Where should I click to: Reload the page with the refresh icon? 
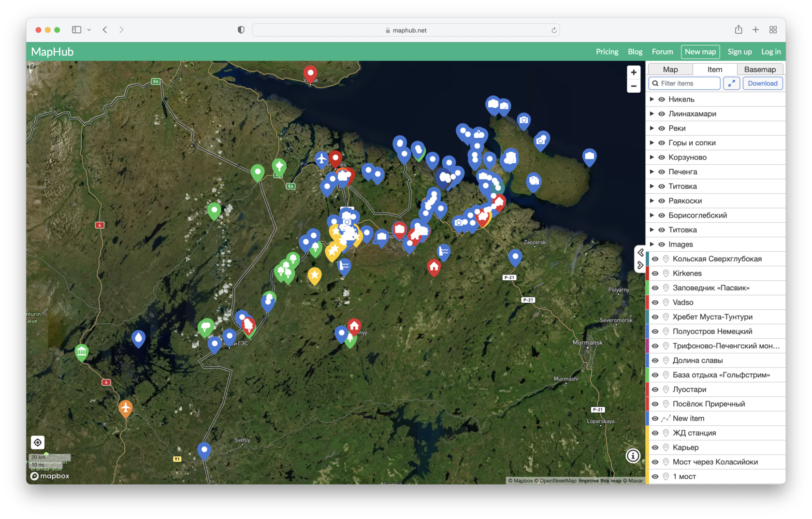tap(554, 30)
